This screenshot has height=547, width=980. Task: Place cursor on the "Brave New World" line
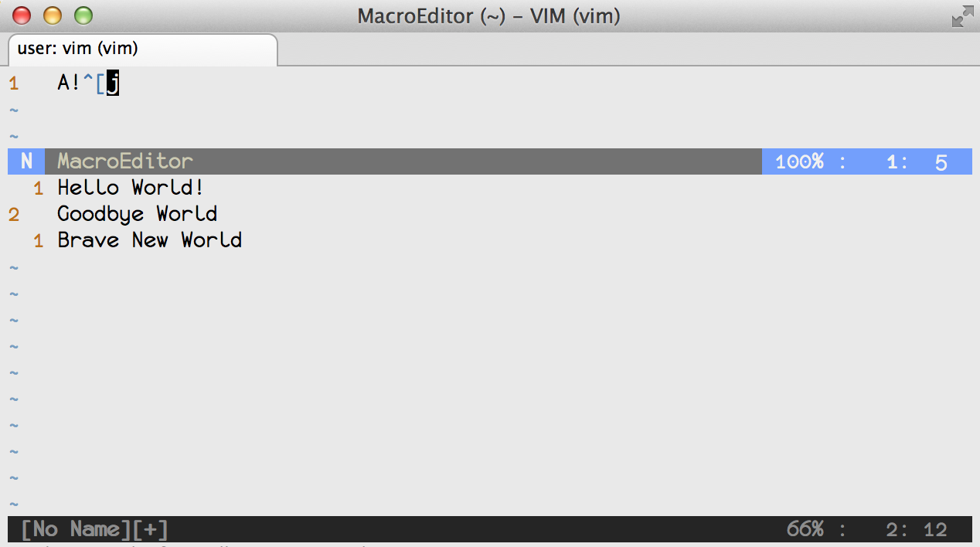tap(149, 240)
